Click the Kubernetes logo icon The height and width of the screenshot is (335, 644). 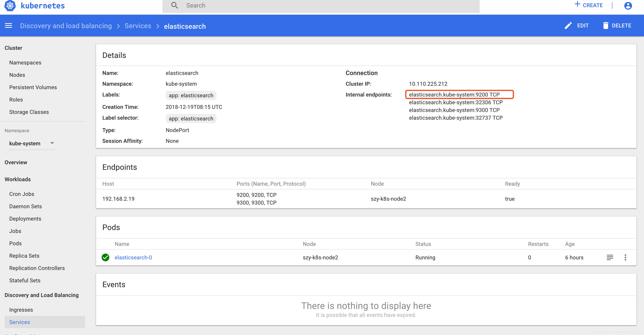point(10,5)
